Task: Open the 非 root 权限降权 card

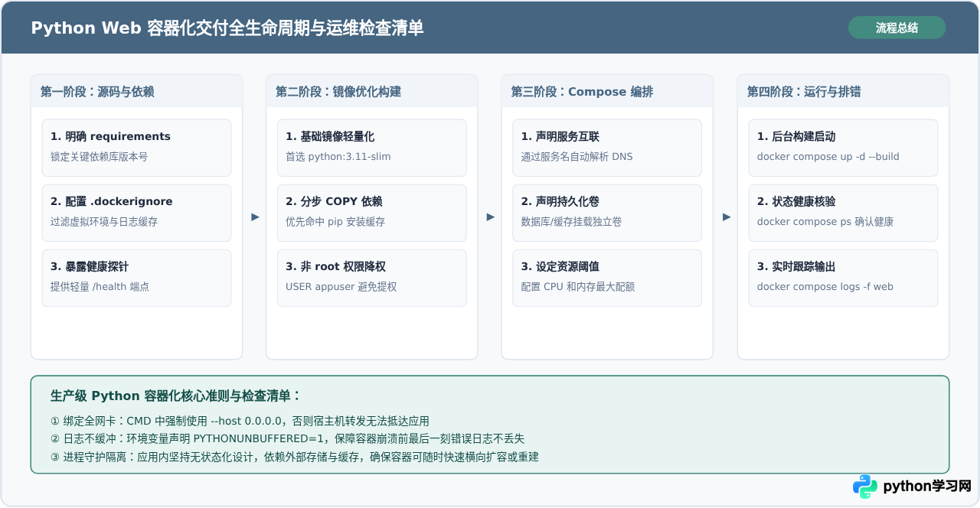Action: click(372, 278)
